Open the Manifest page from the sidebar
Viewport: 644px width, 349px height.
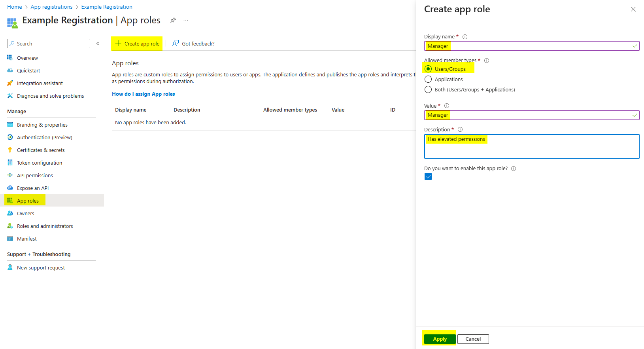coord(27,239)
